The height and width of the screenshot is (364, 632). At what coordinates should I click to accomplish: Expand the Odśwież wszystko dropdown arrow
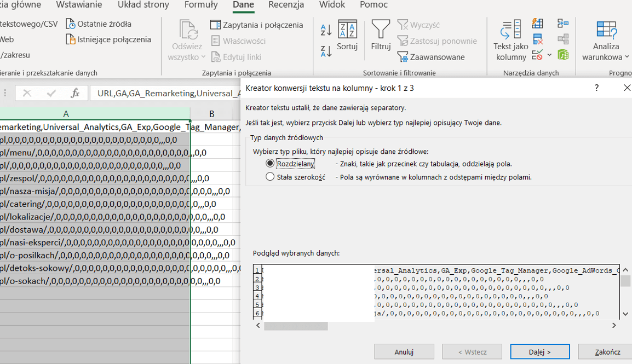pos(203,57)
